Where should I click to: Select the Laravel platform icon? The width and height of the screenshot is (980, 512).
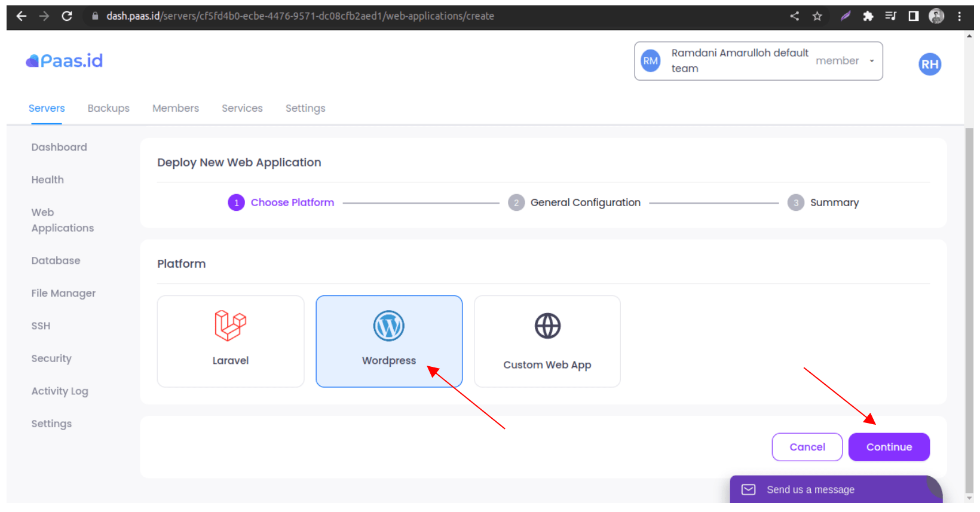tap(230, 326)
